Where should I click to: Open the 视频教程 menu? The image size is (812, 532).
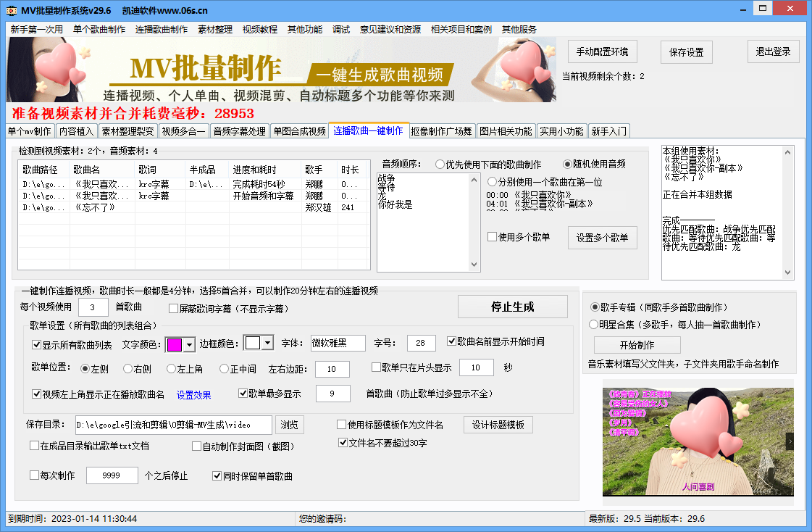point(260,30)
